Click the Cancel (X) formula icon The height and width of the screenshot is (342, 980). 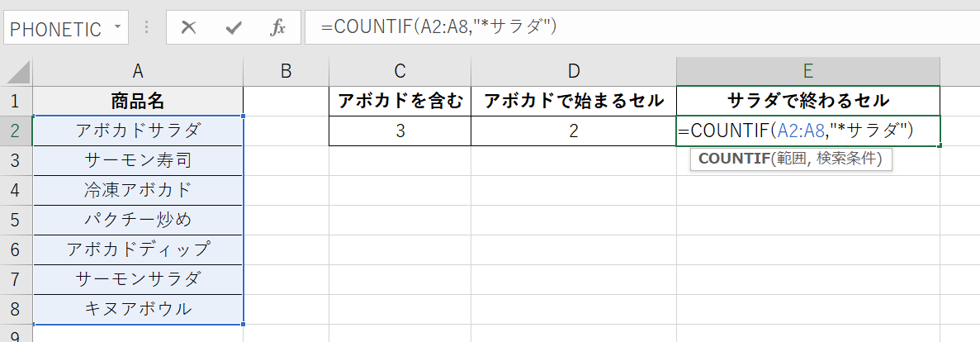(188, 28)
